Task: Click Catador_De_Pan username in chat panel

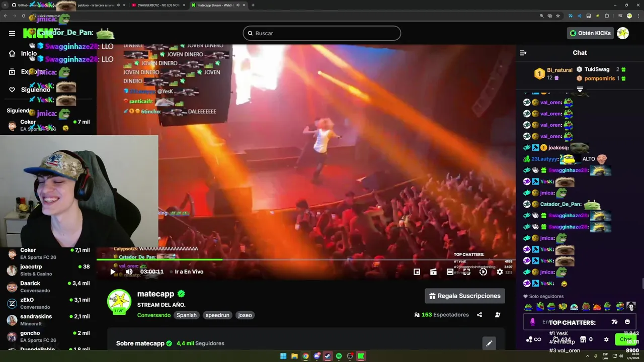Action: tap(560, 205)
